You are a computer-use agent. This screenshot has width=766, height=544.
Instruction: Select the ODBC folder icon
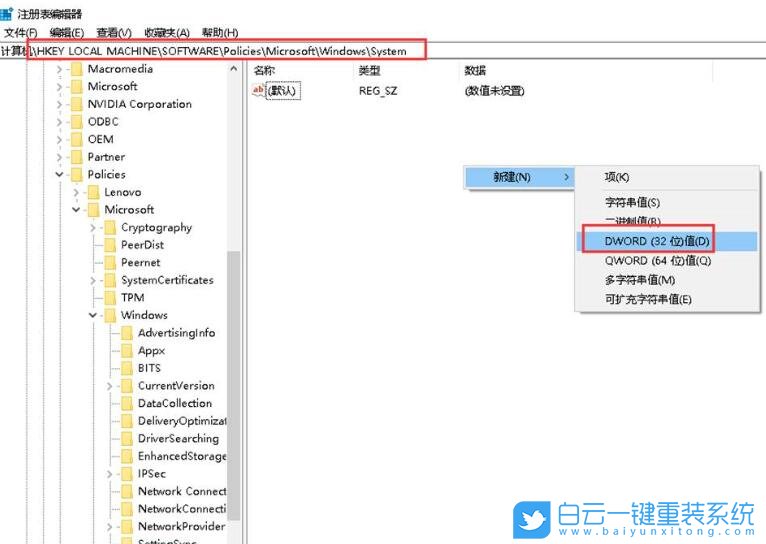(x=77, y=122)
